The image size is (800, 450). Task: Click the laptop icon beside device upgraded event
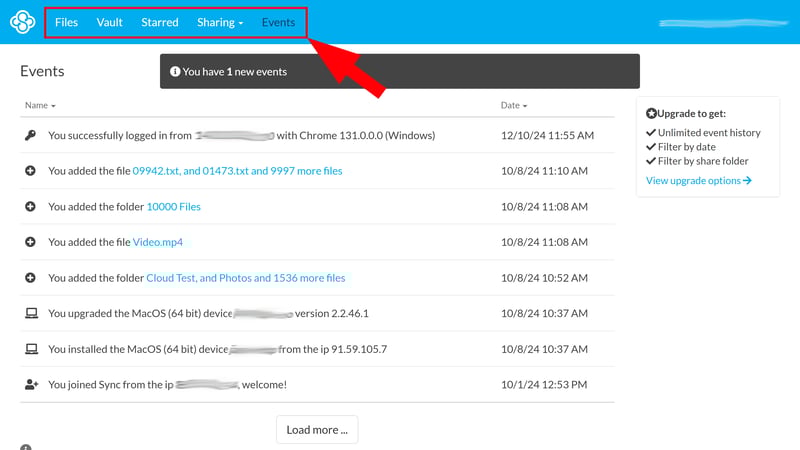(x=30, y=313)
